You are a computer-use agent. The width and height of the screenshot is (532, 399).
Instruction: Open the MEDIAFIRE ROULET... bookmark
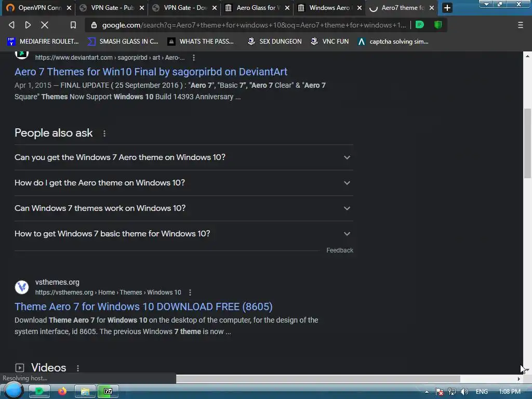pos(43,42)
